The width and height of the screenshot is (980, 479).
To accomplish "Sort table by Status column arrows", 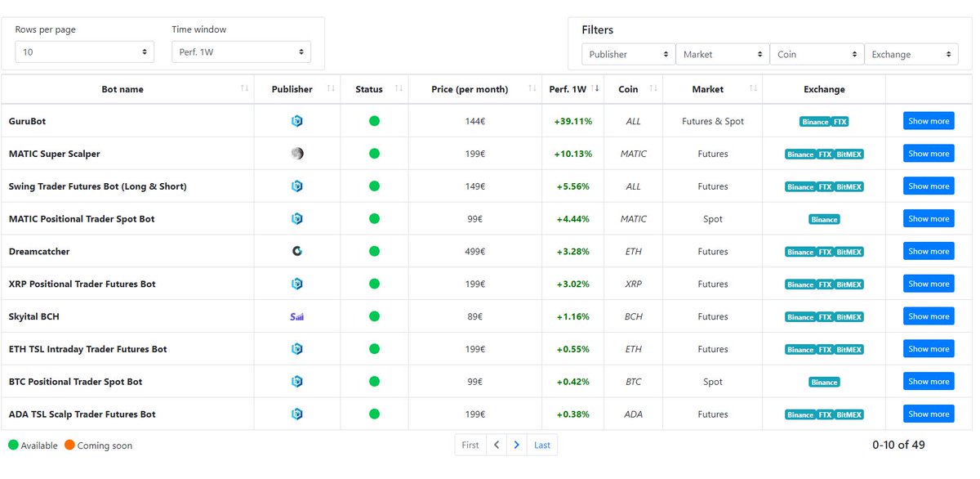I will (399, 88).
